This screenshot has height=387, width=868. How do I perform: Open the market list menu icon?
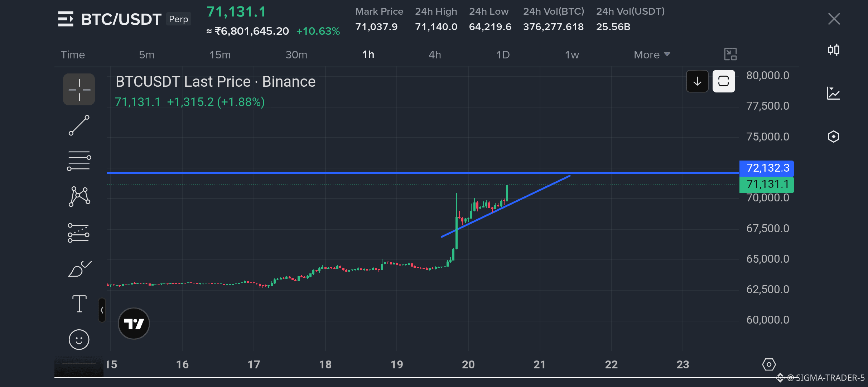coord(66,19)
